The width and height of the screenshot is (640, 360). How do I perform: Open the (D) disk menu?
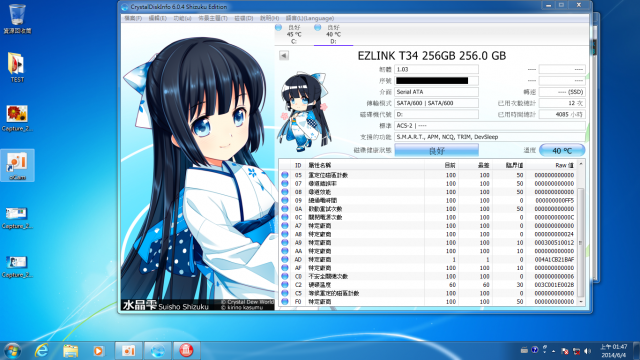tap(244, 18)
